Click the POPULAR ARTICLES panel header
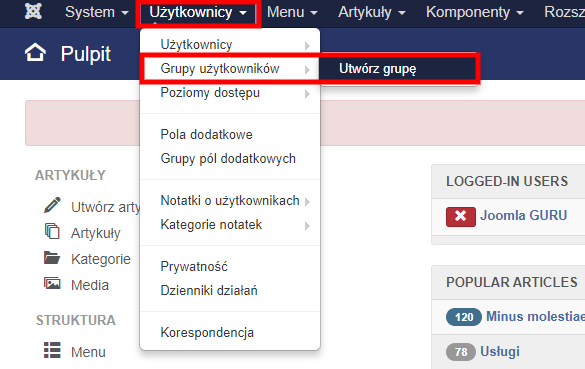 (x=512, y=282)
